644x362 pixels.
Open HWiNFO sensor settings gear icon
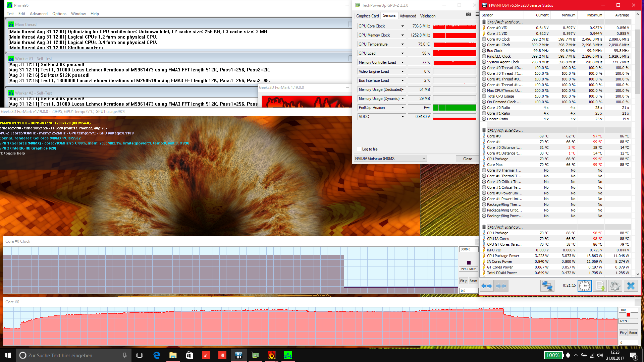point(615,286)
